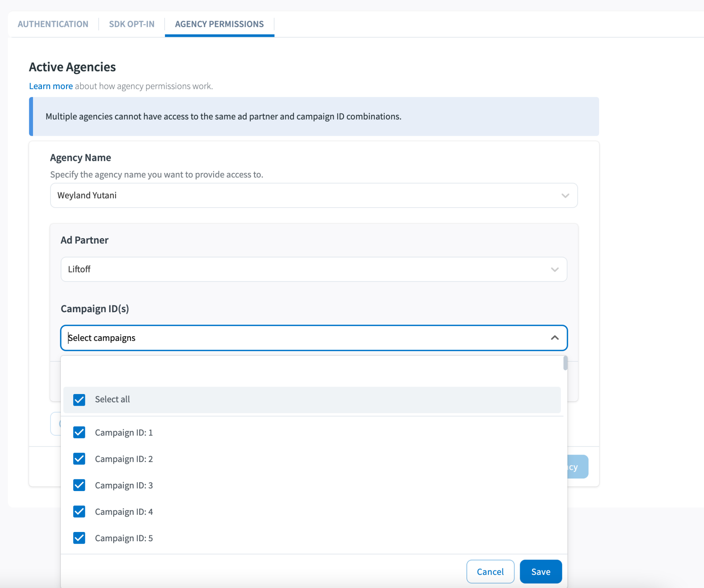
Task: Click the Agency Name dropdown chevron icon
Action: click(565, 196)
